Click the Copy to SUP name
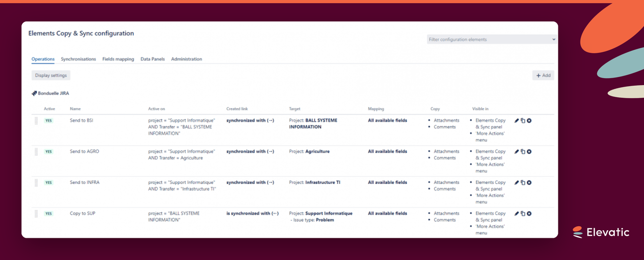The image size is (644, 260). 83,213
